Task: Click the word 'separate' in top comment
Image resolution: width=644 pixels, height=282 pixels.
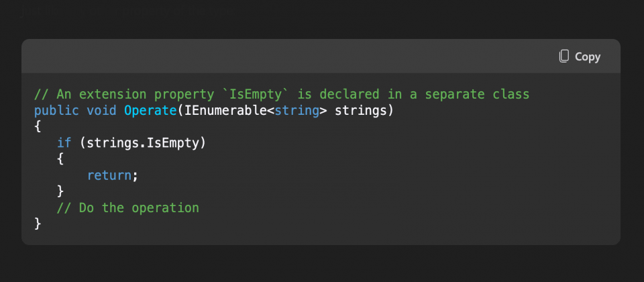Action: [x=455, y=95]
